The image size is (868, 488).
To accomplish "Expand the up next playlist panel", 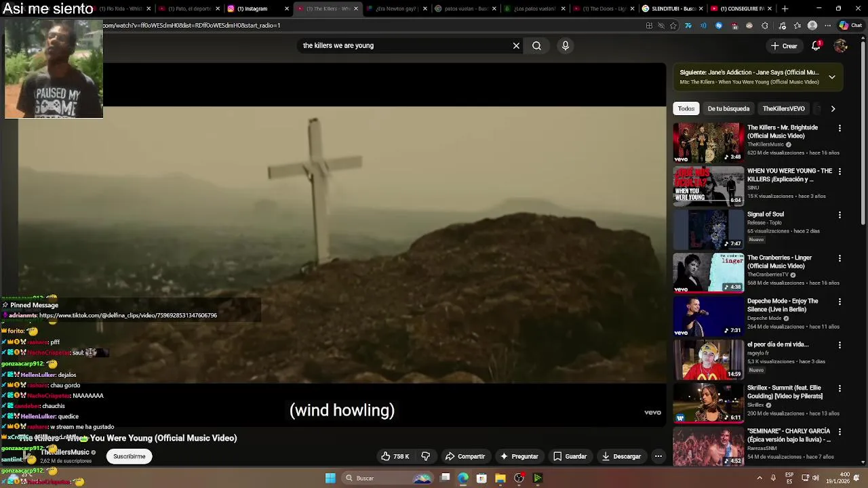I will coord(832,77).
